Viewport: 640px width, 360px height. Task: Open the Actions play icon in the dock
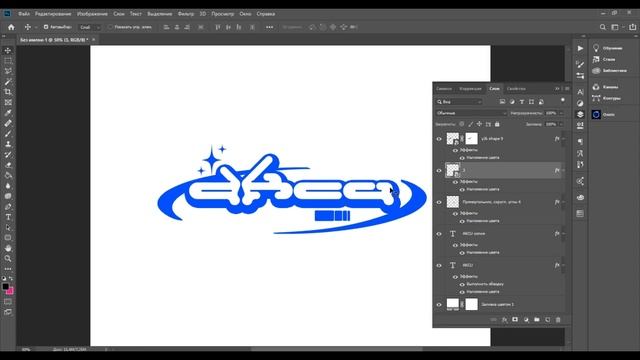pos(580,48)
